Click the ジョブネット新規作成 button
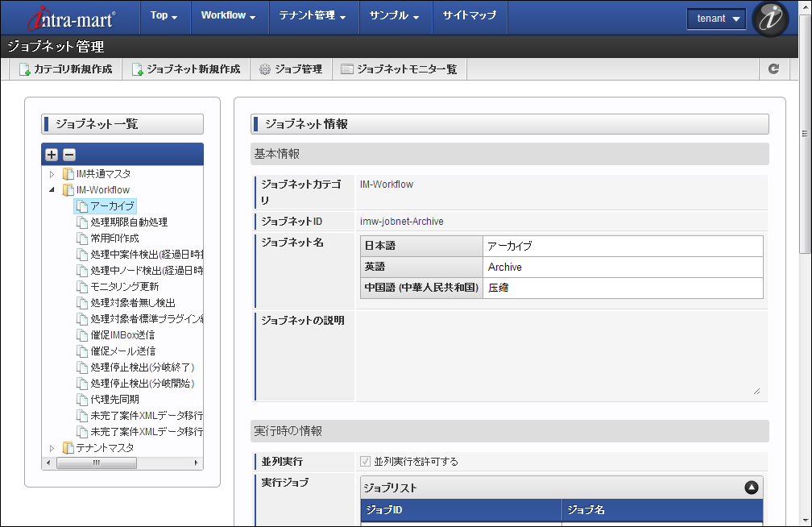This screenshot has width=812, height=527. pyautogui.click(x=186, y=69)
